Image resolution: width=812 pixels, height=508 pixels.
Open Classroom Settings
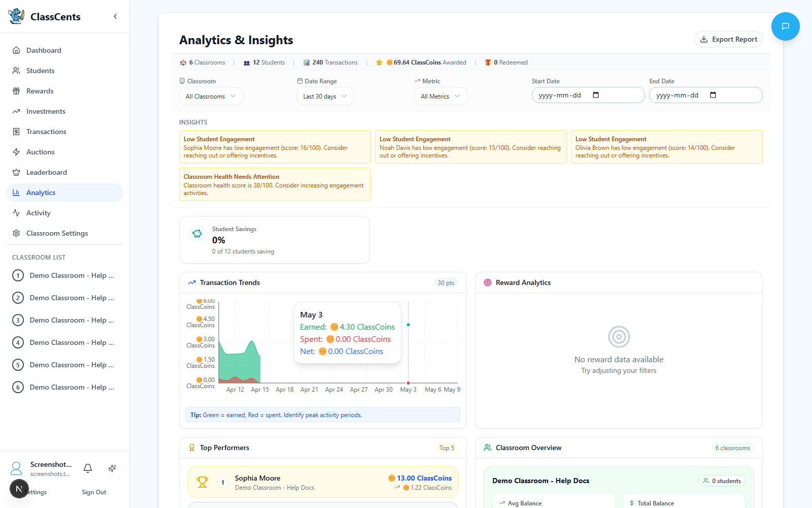(64, 233)
